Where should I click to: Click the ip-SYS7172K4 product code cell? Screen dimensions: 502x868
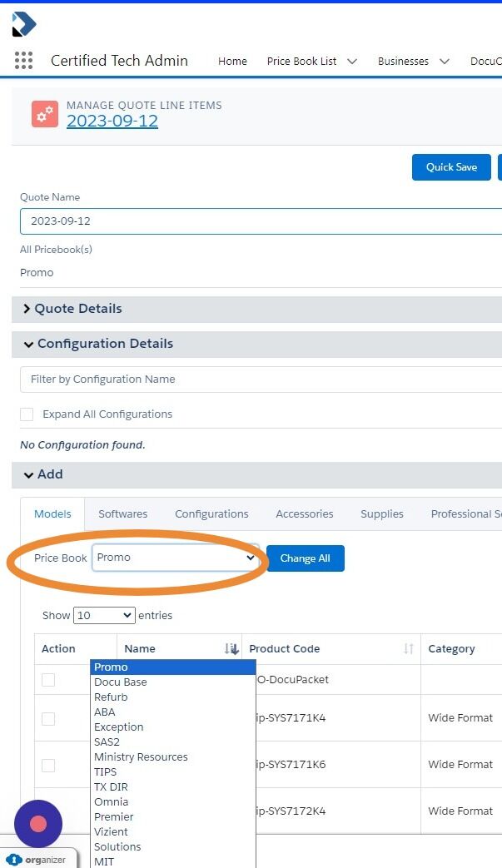click(x=291, y=811)
